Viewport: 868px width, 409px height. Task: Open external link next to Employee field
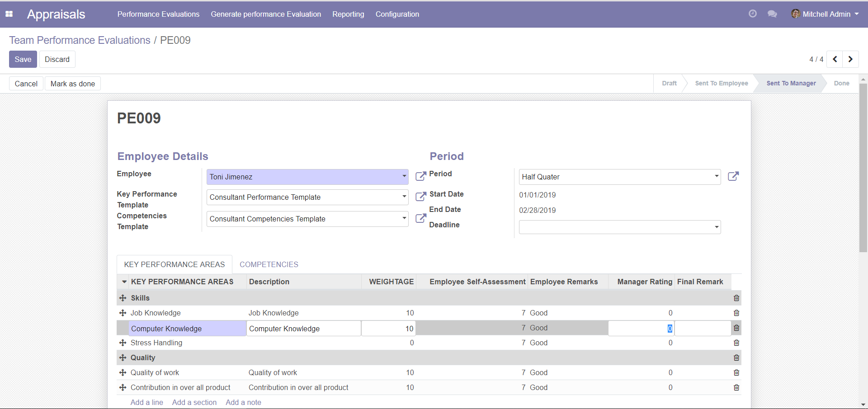[420, 176]
